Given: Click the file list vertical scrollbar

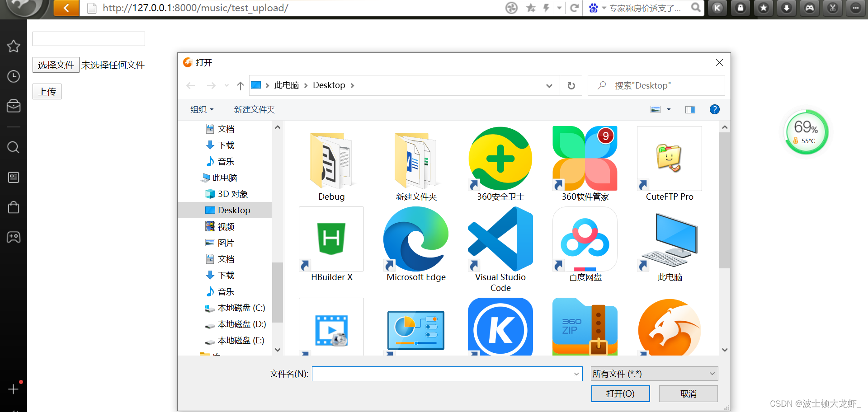Looking at the screenshot, I should [725, 201].
